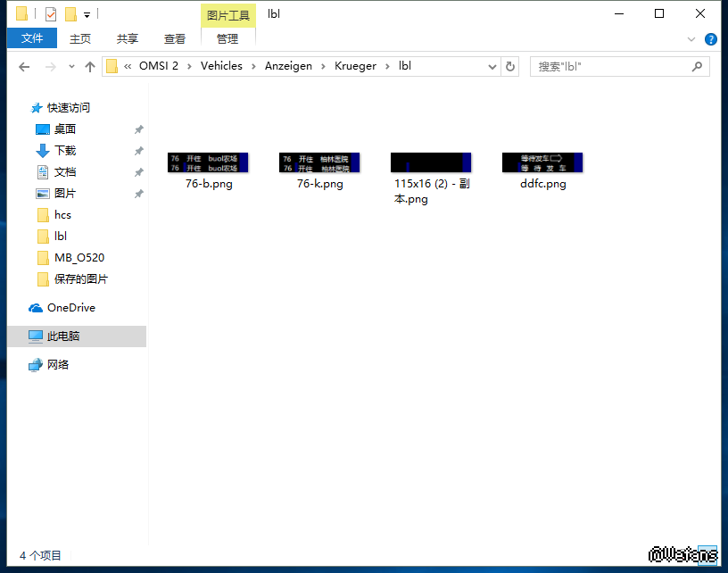This screenshot has width=728, height=573.
Task: Expand subfolders arrow after Krueger
Action: click(x=387, y=66)
